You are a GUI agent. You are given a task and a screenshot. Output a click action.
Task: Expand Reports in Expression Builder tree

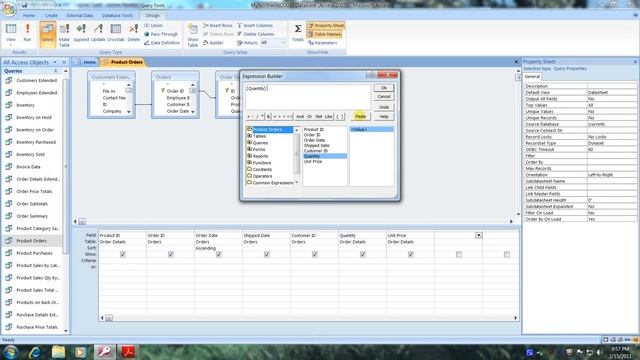pyautogui.click(x=249, y=156)
